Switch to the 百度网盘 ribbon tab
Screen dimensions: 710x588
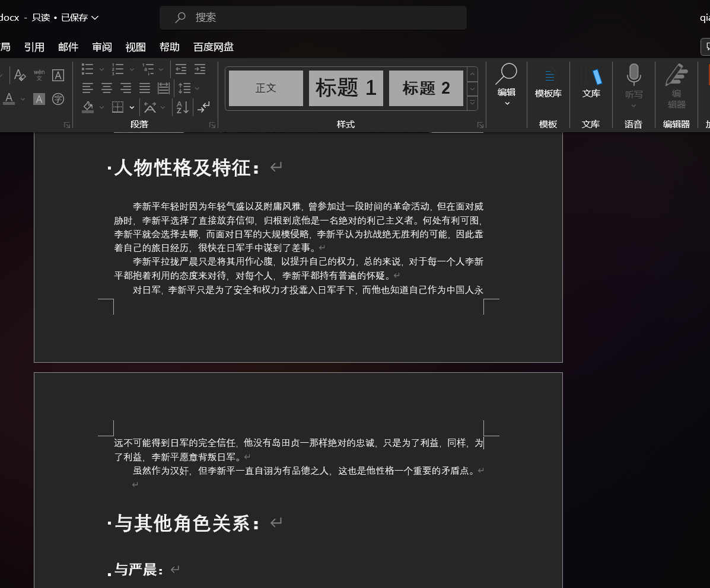pos(214,47)
